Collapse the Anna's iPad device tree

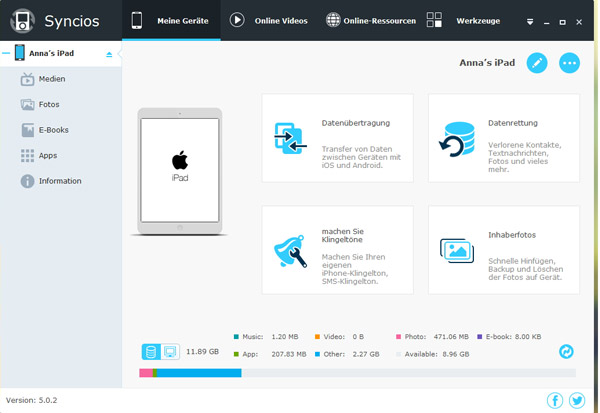click(6, 53)
